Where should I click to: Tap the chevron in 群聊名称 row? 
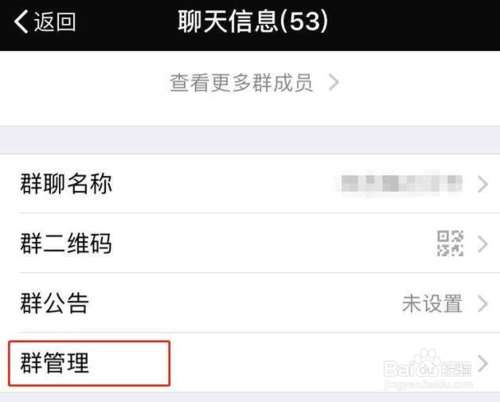[483, 184]
